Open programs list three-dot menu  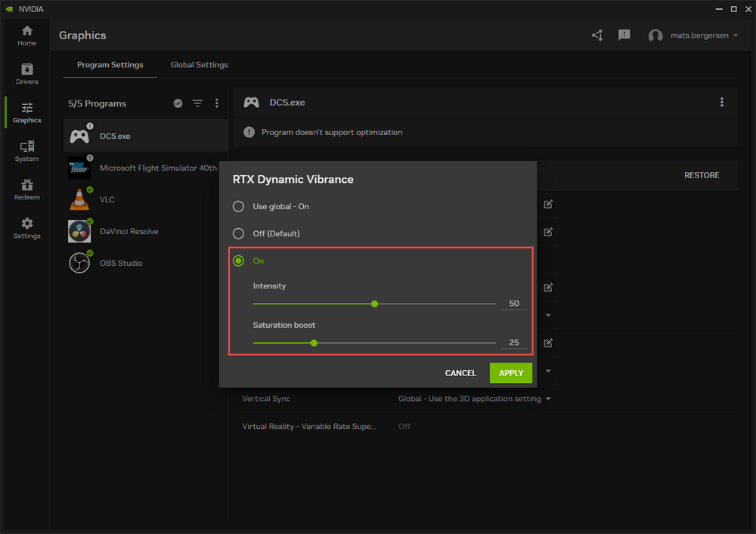(x=217, y=103)
